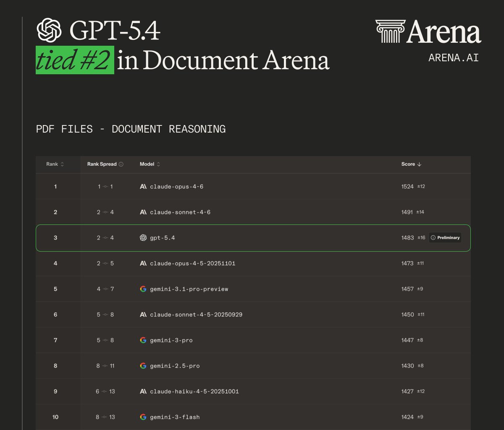Click the 'PDF FILES - DOCUMENT REASONING' heading
This screenshot has width=504, height=430.
pyautogui.click(x=131, y=129)
